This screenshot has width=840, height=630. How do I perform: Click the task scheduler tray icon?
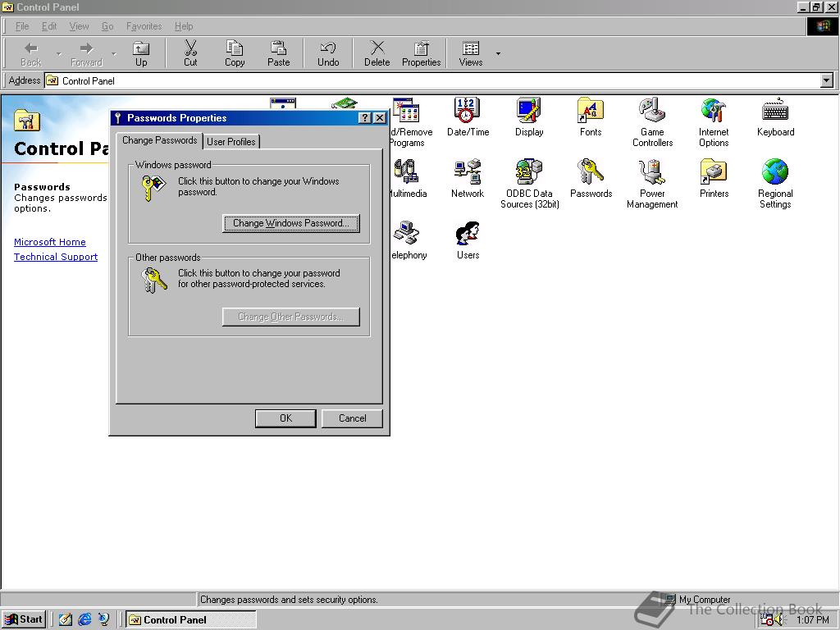click(767, 620)
